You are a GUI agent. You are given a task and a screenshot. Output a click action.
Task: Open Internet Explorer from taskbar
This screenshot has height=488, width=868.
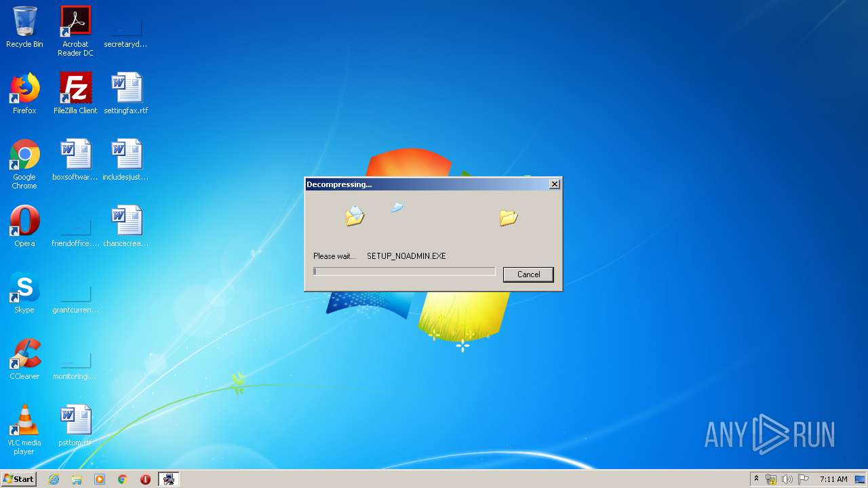click(54, 479)
